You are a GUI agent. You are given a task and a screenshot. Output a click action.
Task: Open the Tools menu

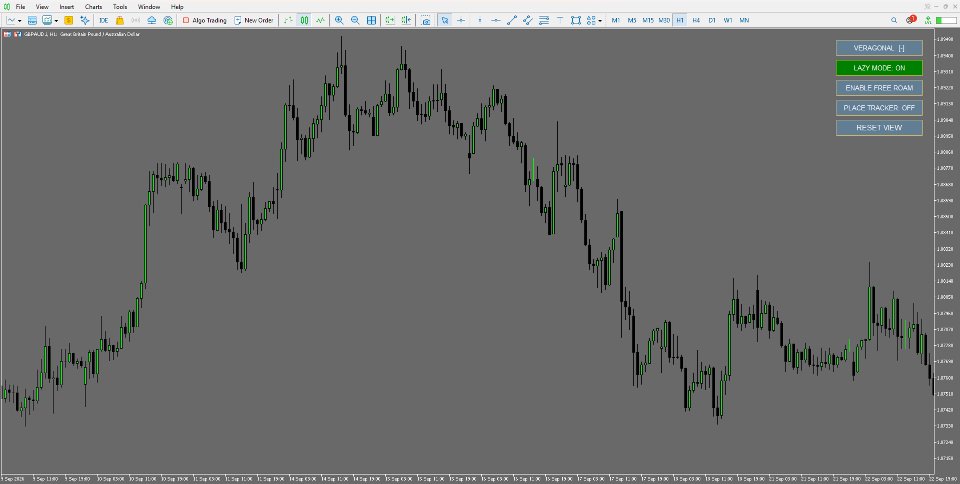(120, 7)
